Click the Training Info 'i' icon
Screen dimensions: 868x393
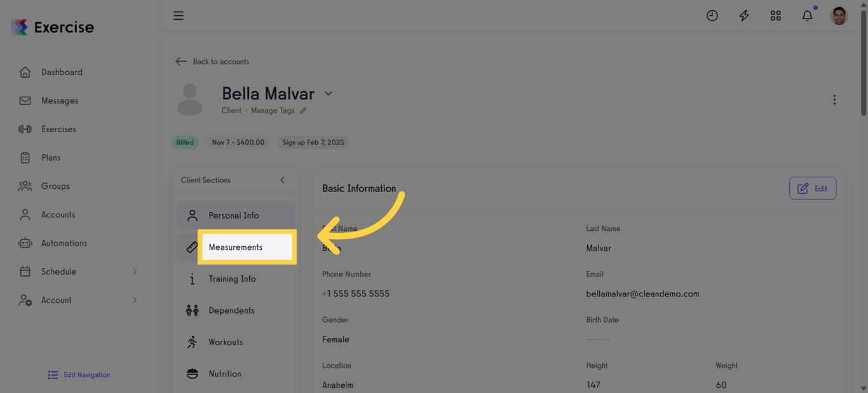[192, 279]
